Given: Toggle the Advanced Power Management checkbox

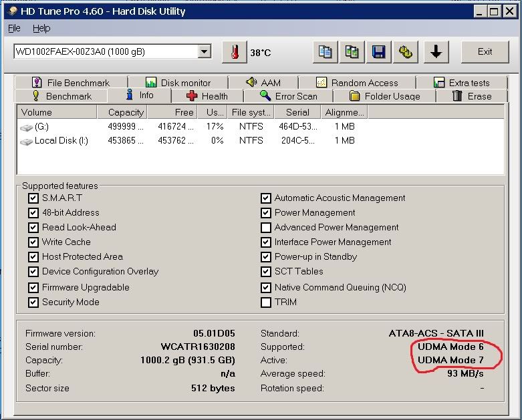Looking at the screenshot, I should coord(265,228).
